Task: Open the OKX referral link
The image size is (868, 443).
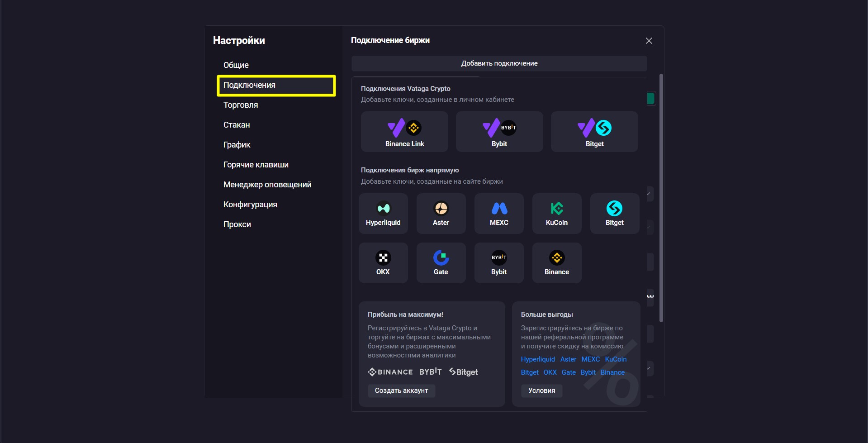Action: [x=550, y=372]
